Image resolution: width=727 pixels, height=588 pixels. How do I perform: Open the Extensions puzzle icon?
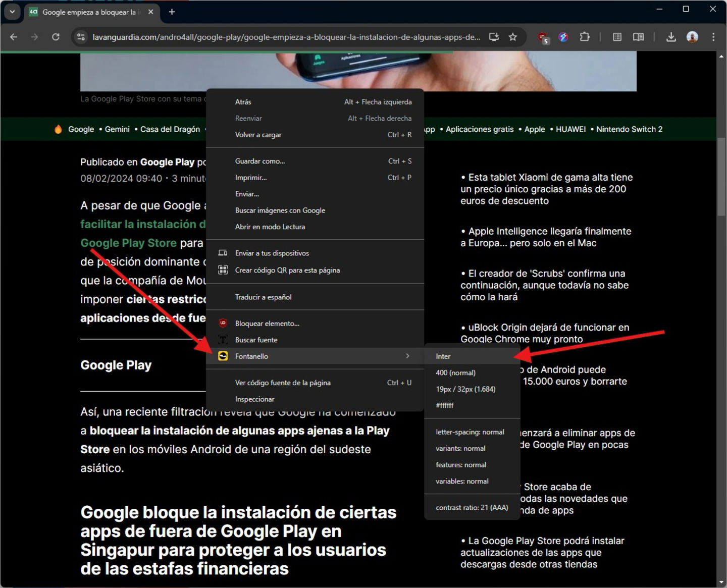coord(585,37)
